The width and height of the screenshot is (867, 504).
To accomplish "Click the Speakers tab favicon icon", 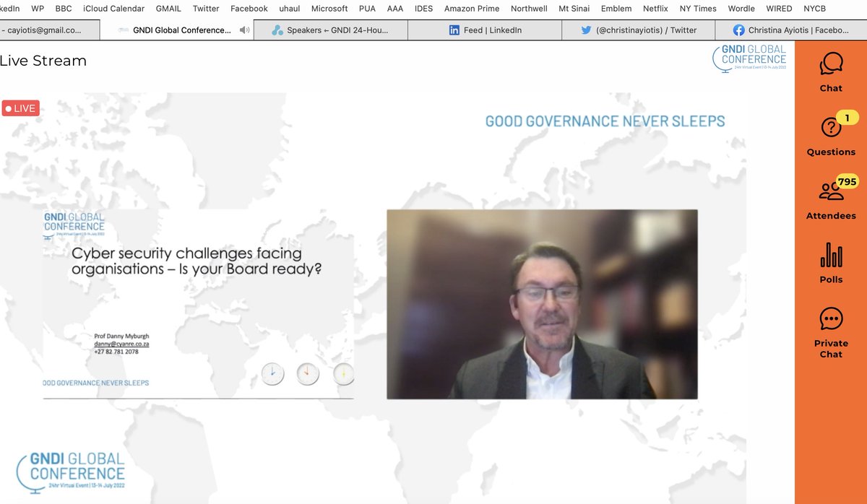I will click(x=277, y=30).
